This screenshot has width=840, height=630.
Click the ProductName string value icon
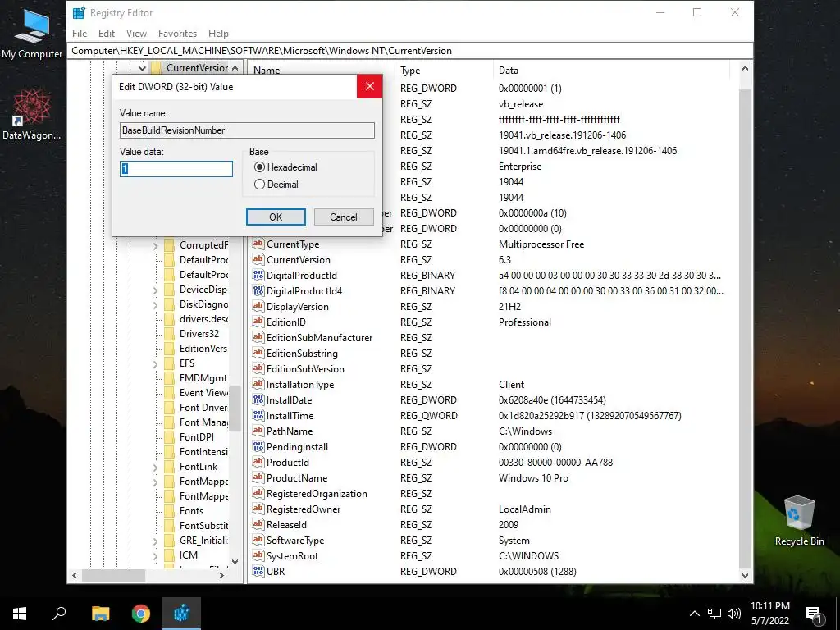[258, 477]
